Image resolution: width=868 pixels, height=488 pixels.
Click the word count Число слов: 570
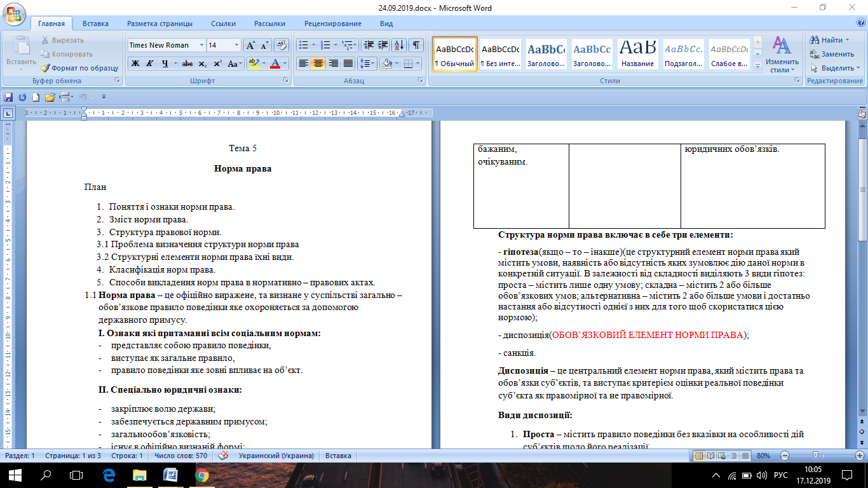click(181, 456)
